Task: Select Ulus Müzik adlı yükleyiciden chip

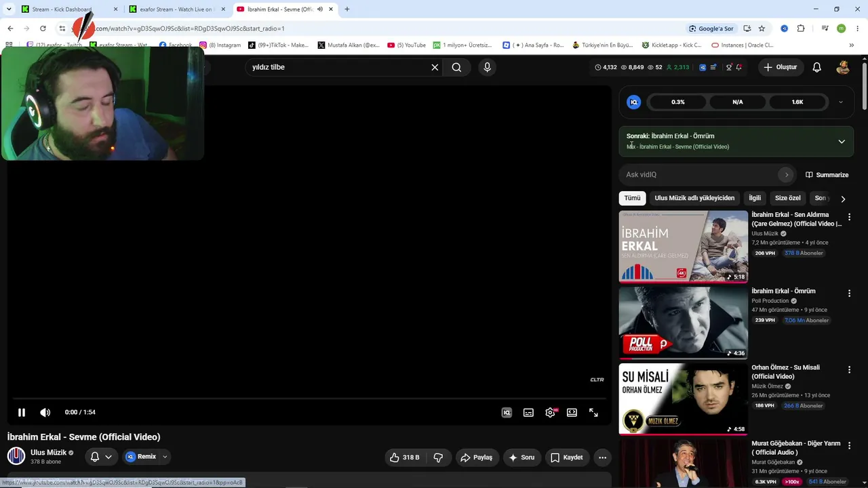Action: point(694,198)
